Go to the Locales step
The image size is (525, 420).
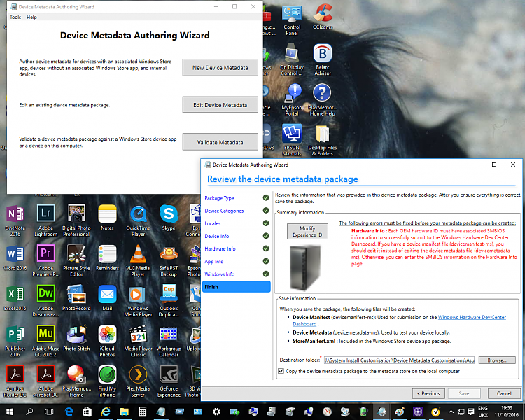(213, 223)
